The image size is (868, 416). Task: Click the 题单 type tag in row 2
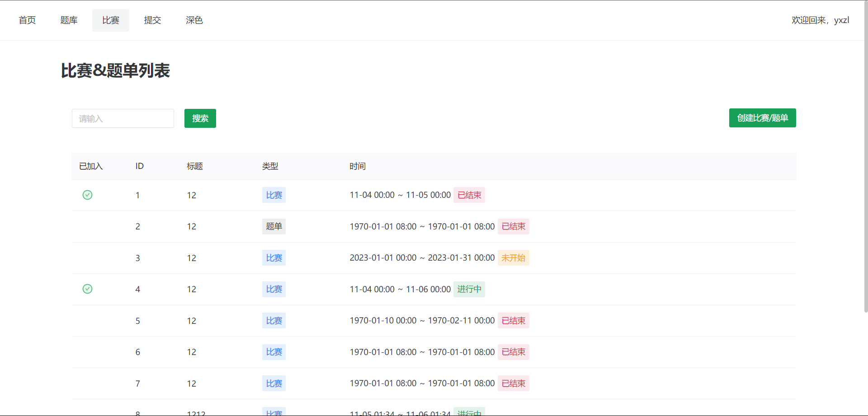pyautogui.click(x=274, y=226)
